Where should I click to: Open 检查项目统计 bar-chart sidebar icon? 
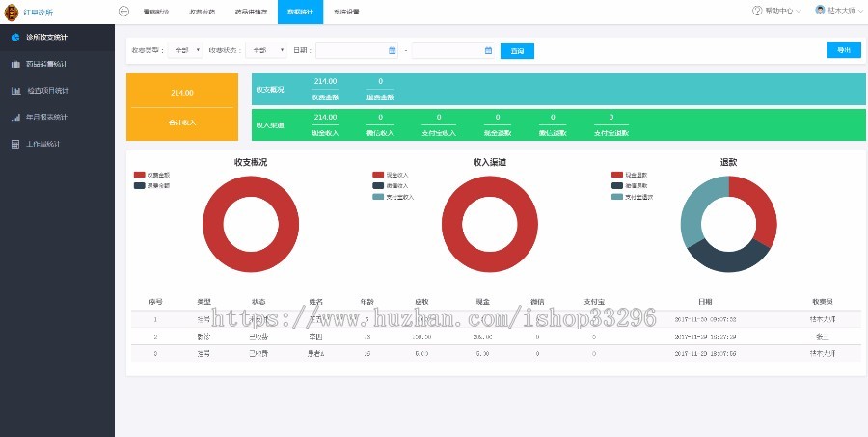coord(15,91)
